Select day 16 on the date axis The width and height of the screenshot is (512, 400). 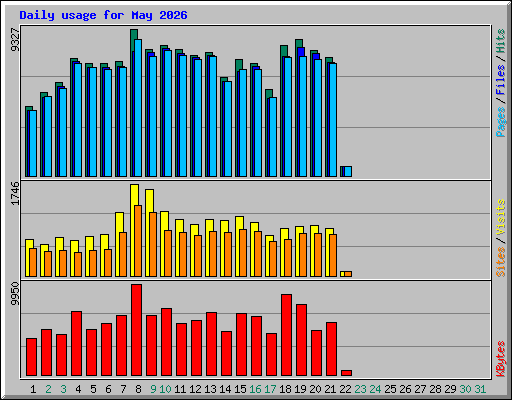[255, 389]
